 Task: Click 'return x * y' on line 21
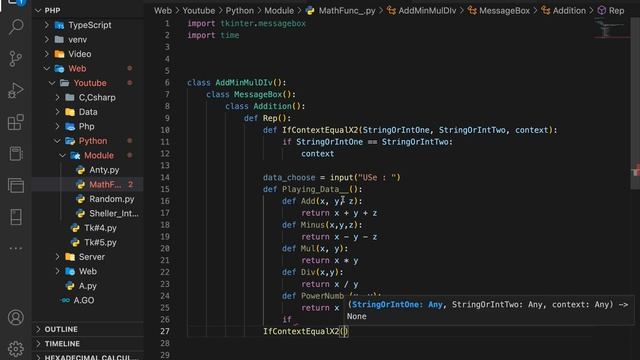pos(329,260)
